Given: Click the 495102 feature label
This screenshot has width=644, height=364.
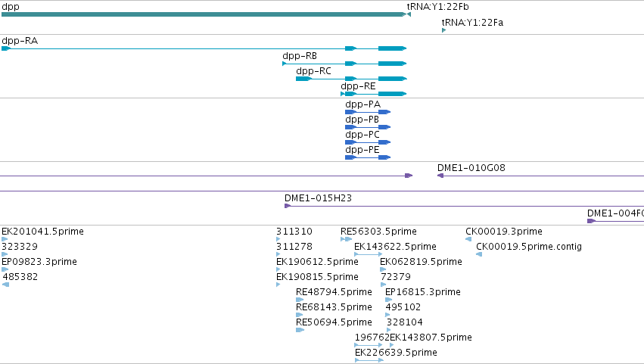Looking at the screenshot, I should click(x=403, y=307).
